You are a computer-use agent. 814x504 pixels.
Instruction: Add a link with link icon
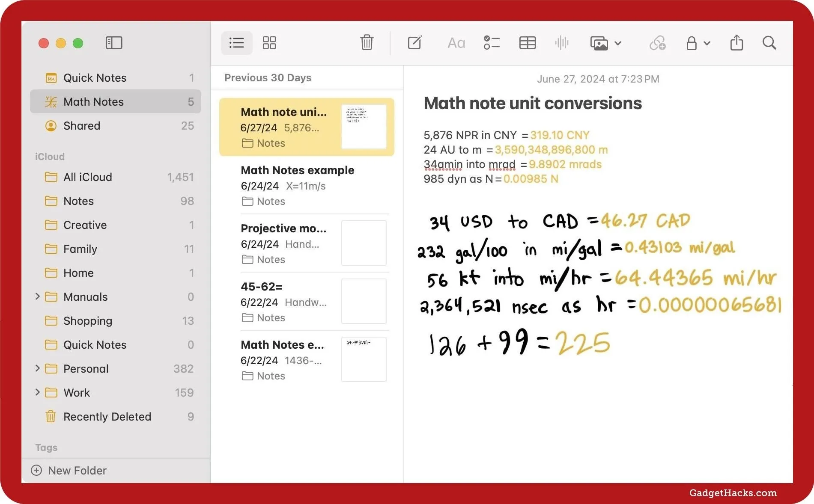coord(657,43)
